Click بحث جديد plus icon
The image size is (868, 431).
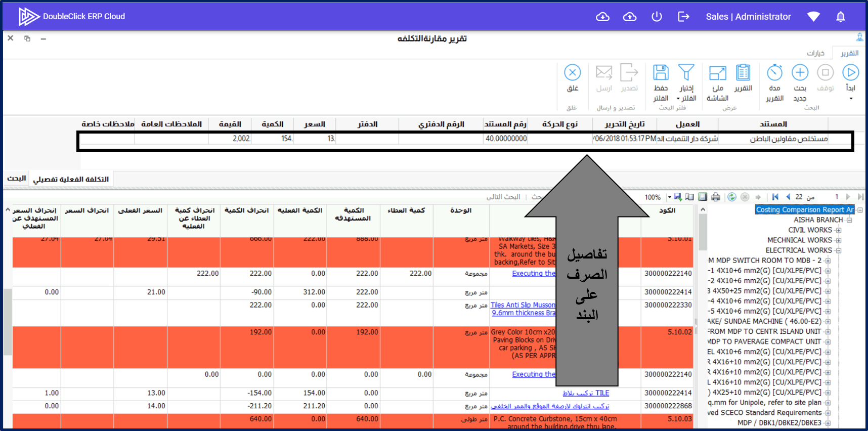click(800, 72)
